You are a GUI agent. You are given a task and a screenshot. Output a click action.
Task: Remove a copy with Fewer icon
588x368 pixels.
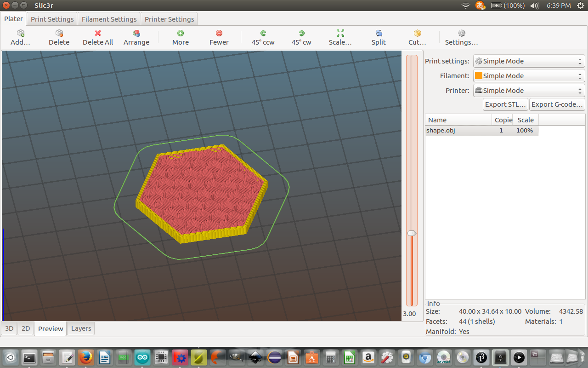[x=219, y=34]
